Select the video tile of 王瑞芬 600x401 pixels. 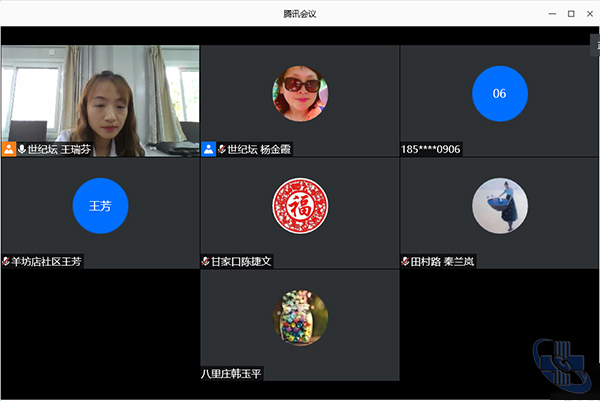(x=100, y=101)
